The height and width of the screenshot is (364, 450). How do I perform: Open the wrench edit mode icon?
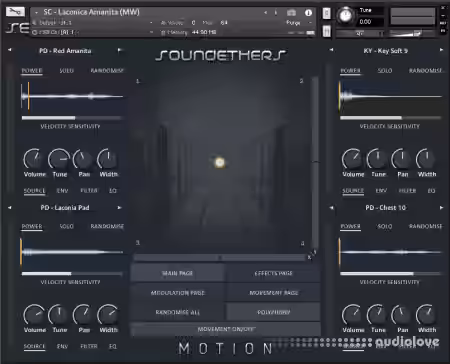click(15, 12)
